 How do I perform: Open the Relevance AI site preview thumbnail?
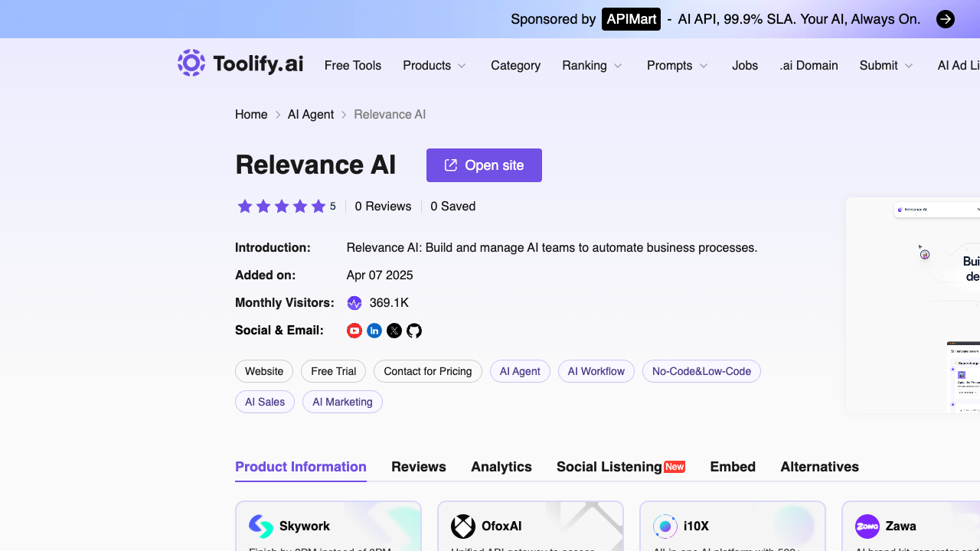pos(913,305)
